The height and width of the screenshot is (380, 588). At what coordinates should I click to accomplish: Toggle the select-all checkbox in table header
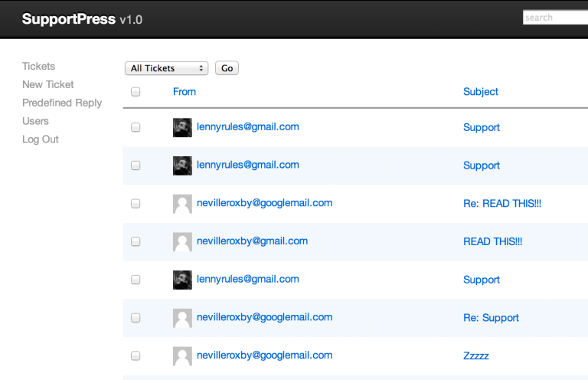click(136, 92)
